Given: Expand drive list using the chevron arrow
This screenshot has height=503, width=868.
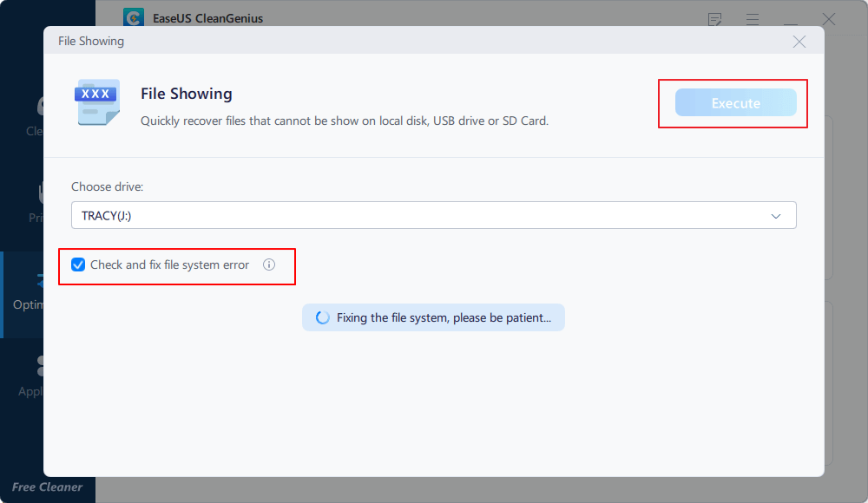Looking at the screenshot, I should [776, 216].
